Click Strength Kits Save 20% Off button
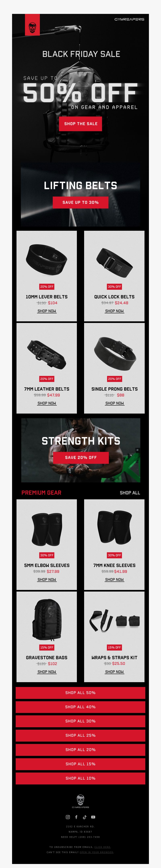 click(x=81, y=457)
